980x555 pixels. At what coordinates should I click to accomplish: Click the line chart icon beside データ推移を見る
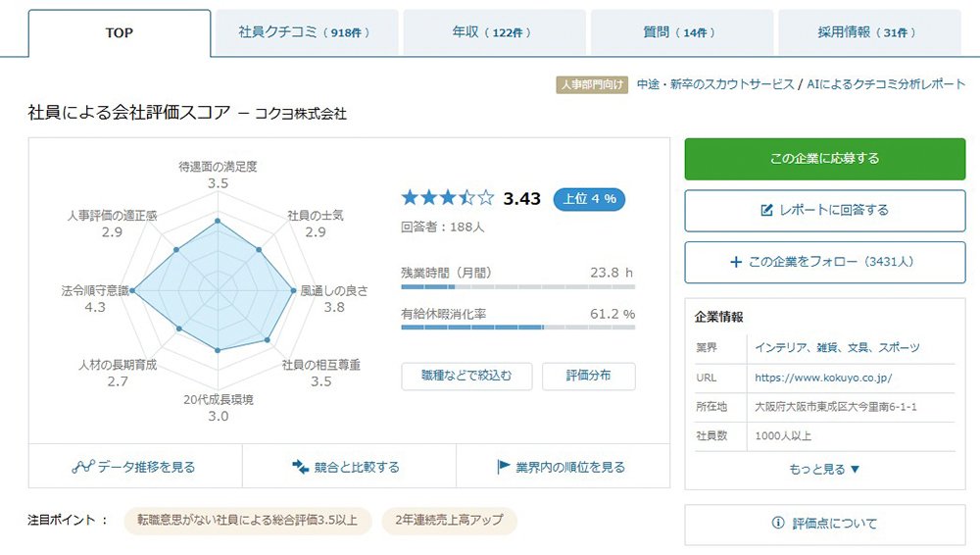point(82,467)
